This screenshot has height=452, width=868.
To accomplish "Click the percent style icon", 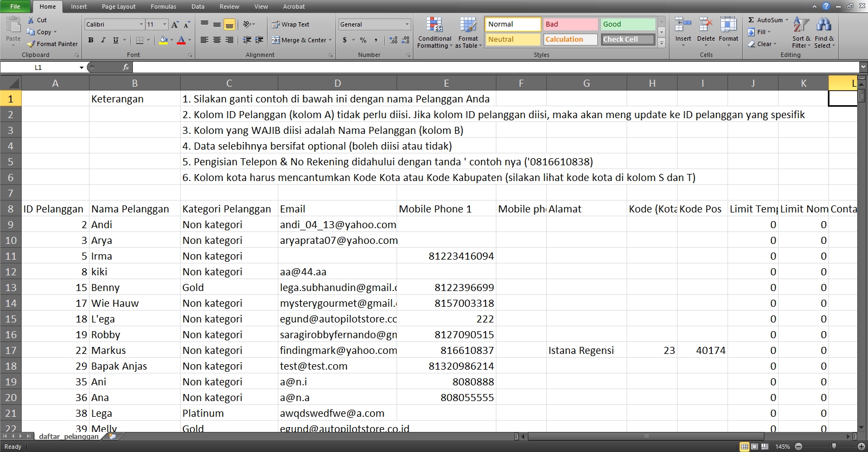I will pos(363,40).
